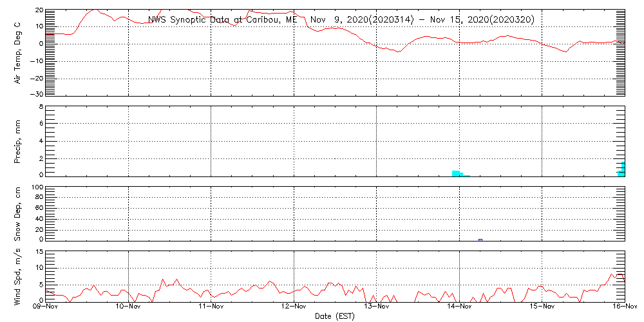Viewport: 644px width, 322px height.
Task: Select the 15-Nov date tick label
Action: [x=542, y=307]
